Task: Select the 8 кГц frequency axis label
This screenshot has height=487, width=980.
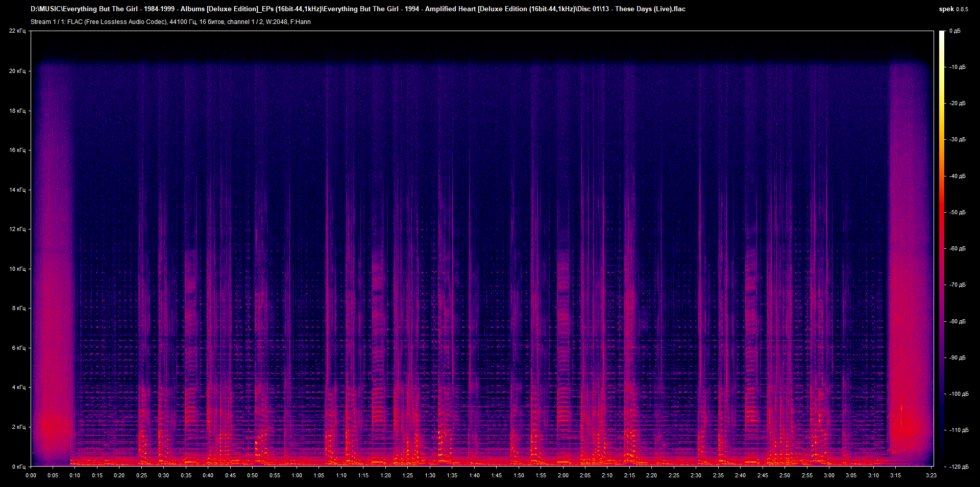Action: pos(19,308)
